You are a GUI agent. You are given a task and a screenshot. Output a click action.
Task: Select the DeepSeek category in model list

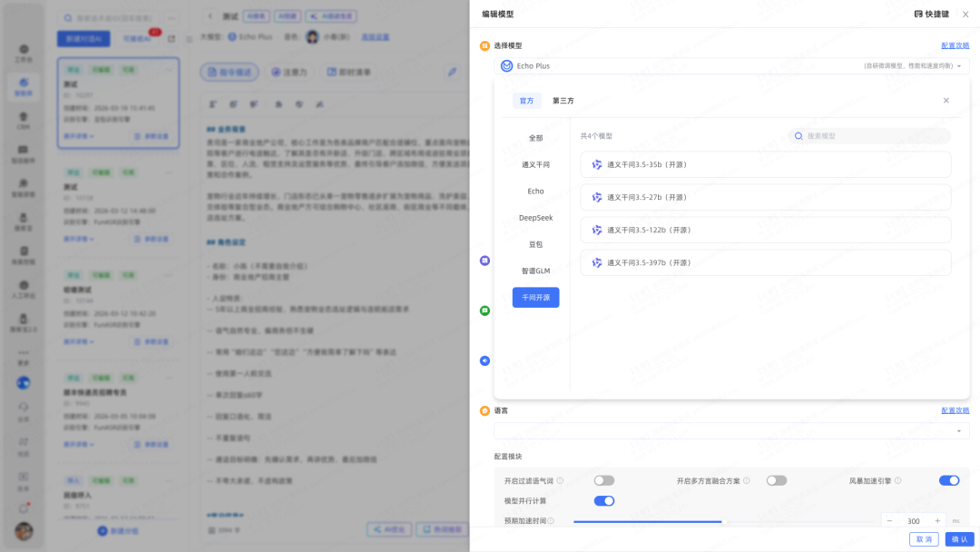535,218
